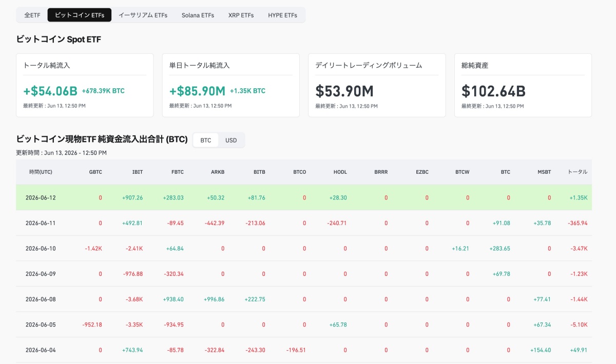Viewport: 616px width, 364px height.
Task: Click ARKB value +996.86
Action: 214,299
